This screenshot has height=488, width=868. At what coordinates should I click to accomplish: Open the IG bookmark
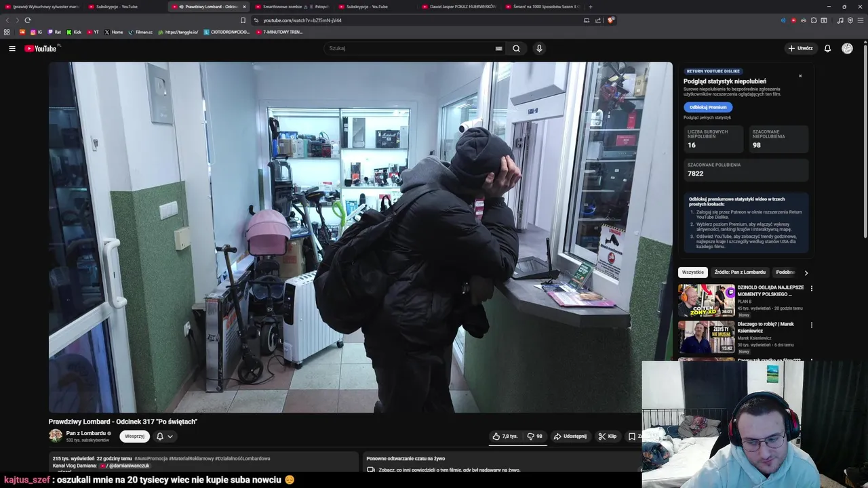pos(36,32)
